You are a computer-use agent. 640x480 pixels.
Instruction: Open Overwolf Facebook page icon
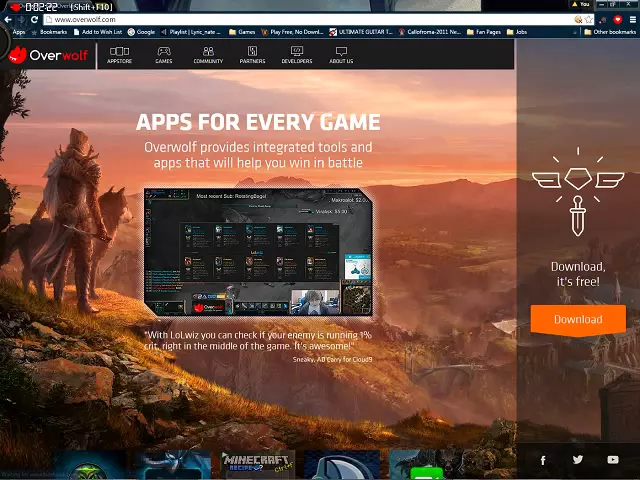[543, 460]
